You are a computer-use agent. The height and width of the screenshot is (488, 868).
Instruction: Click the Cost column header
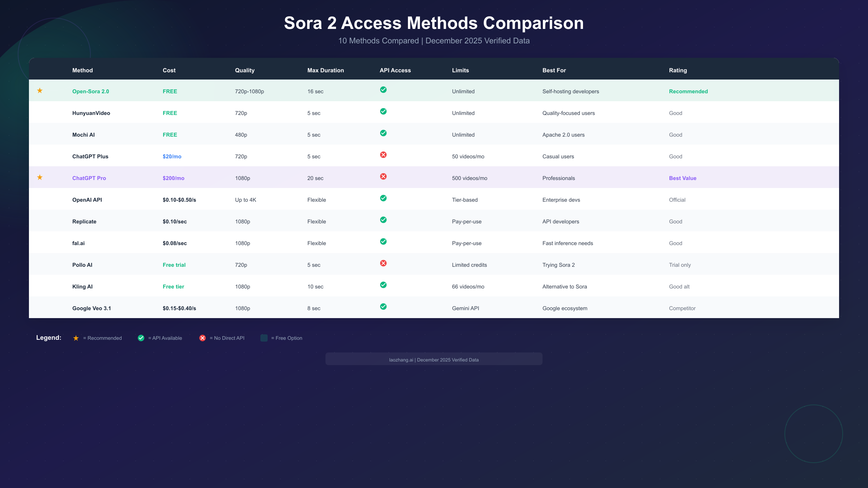click(x=169, y=70)
